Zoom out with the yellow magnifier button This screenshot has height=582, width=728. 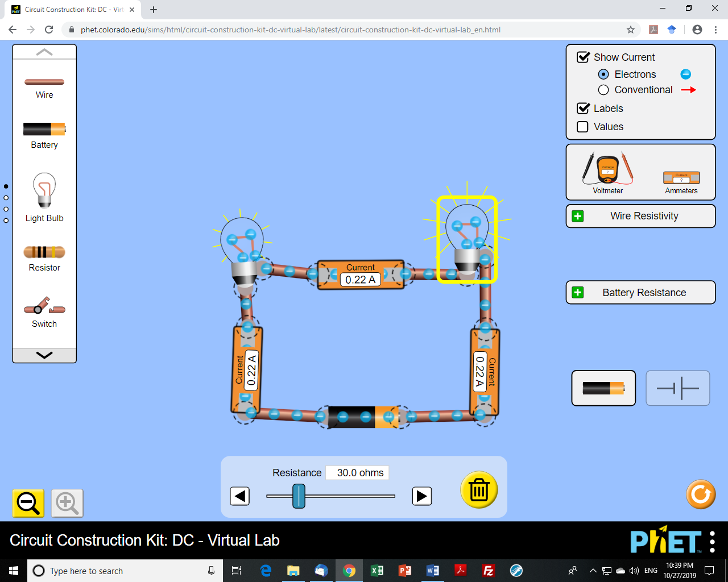click(x=28, y=503)
